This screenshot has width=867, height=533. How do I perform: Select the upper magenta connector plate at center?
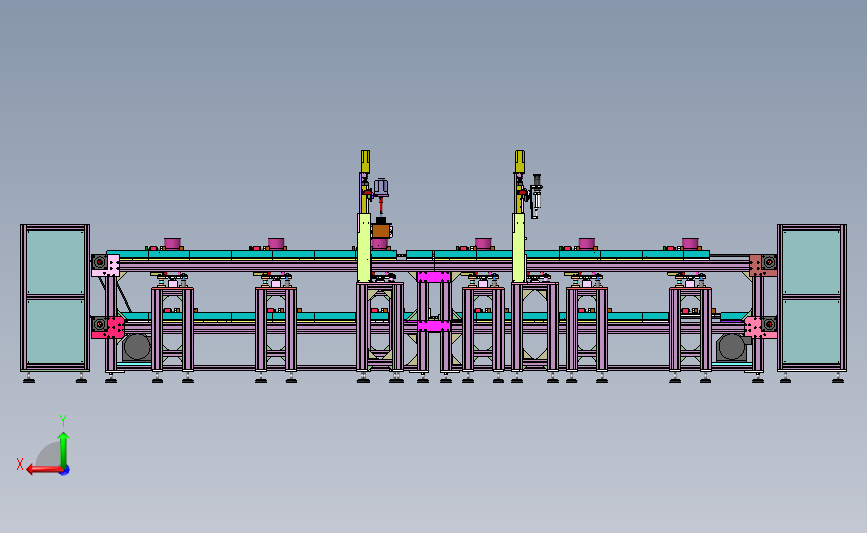pos(434,276)
